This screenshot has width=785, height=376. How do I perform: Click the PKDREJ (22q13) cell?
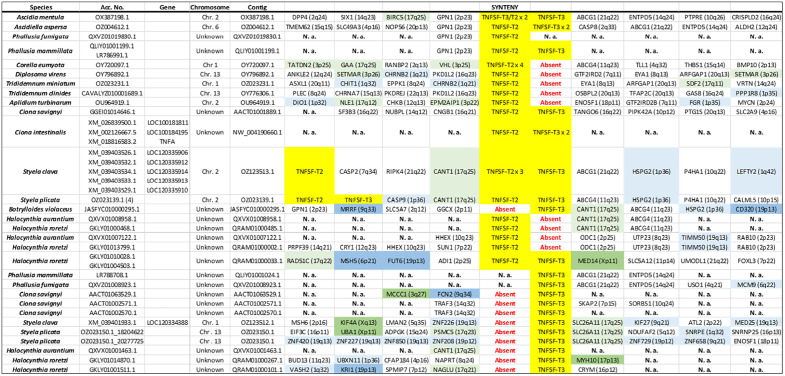(x=406, y=93)
